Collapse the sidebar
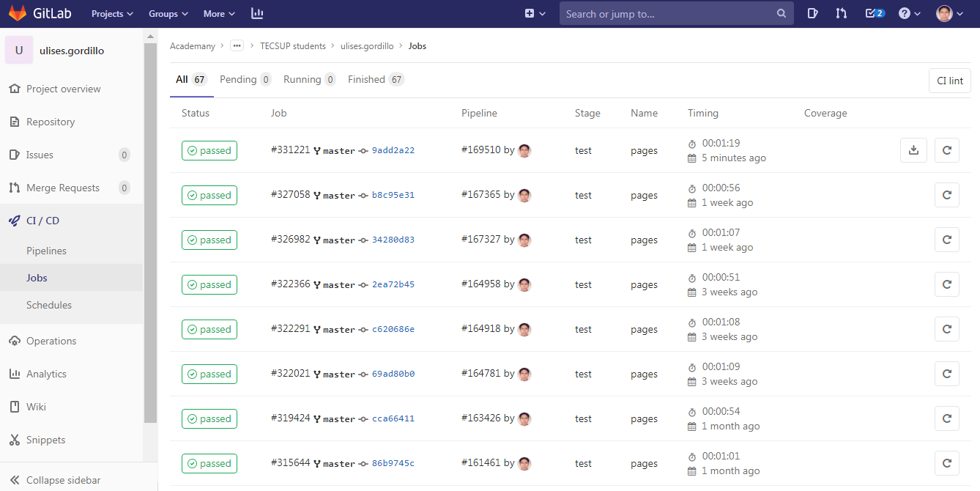The width and height of the screenshot is (980, 491). [63, 480]
